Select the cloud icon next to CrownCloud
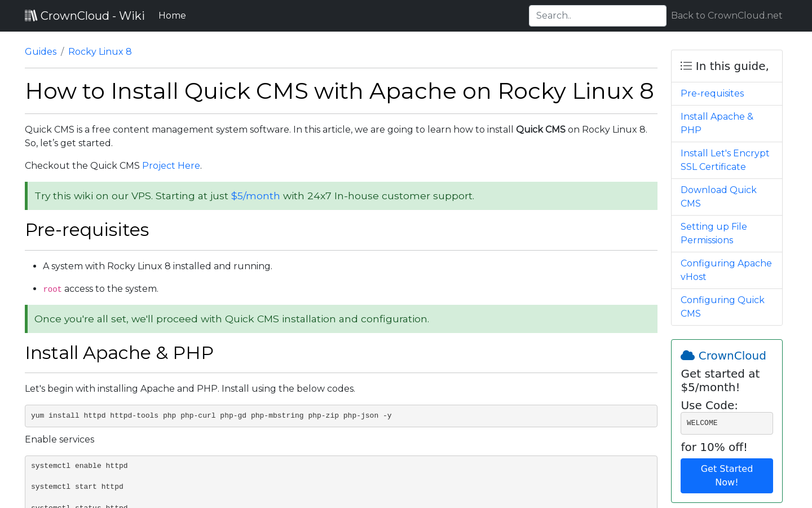Screen dimensions: 812x508 click(x=687, y=355)
